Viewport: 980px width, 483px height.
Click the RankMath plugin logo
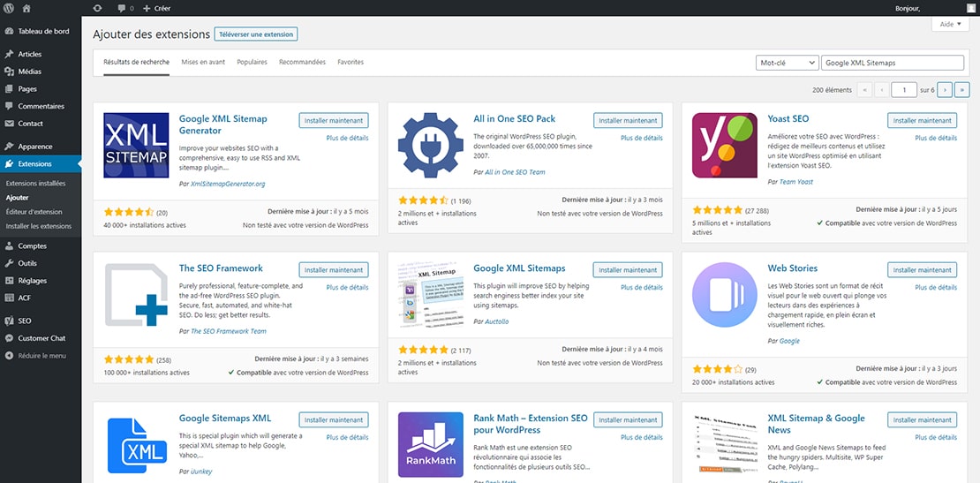tap(431, 445)
